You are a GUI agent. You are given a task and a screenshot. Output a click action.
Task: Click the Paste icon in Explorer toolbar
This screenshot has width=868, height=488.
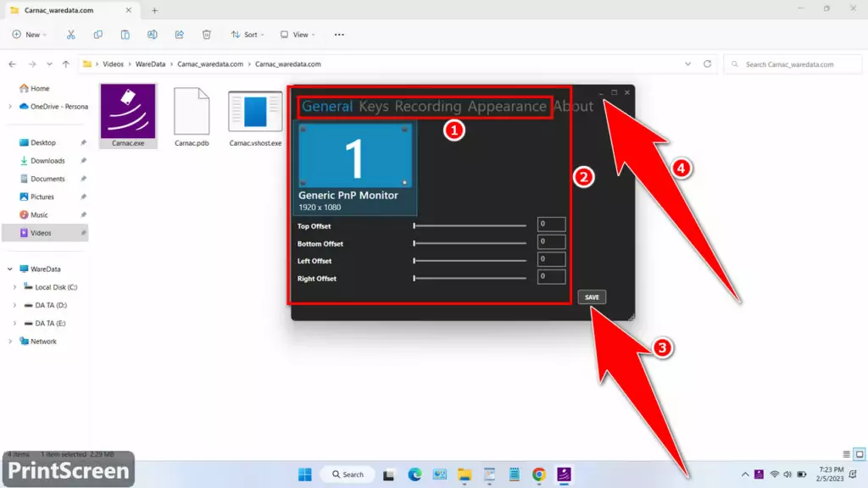pyautogui.click(x=125, y=35)
